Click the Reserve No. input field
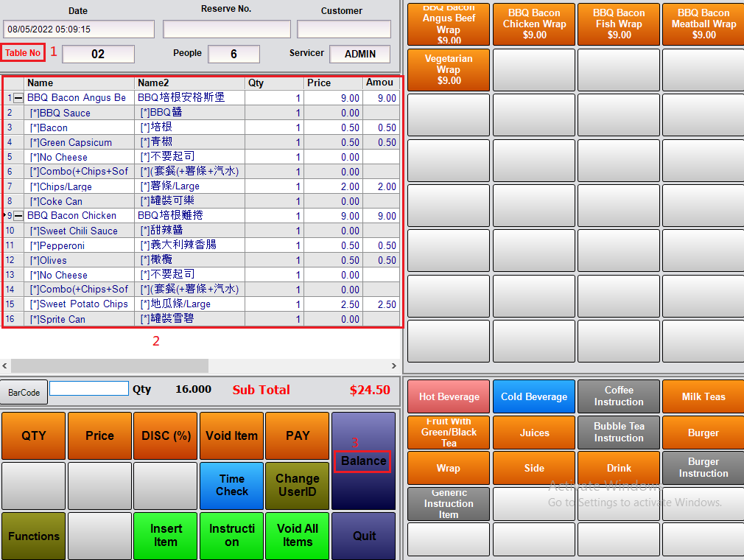Viewport: 744px width, 560px height. click(x=227, y=29)
